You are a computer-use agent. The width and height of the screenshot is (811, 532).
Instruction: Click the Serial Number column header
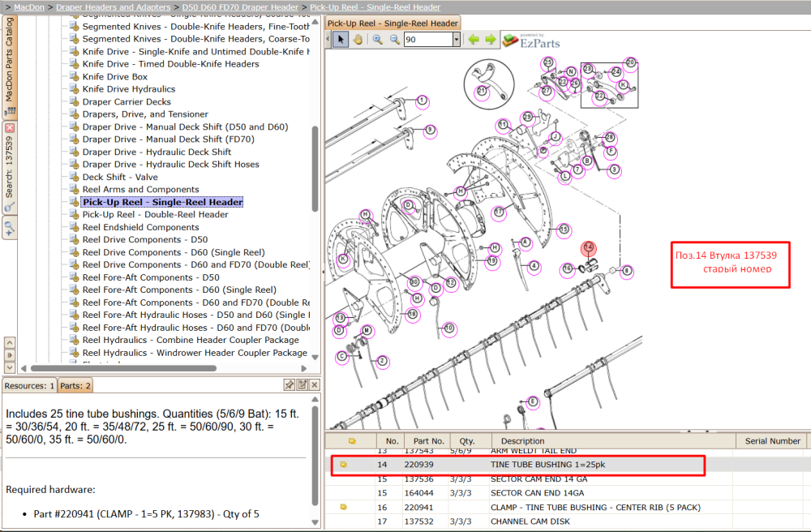pos(773,441)
